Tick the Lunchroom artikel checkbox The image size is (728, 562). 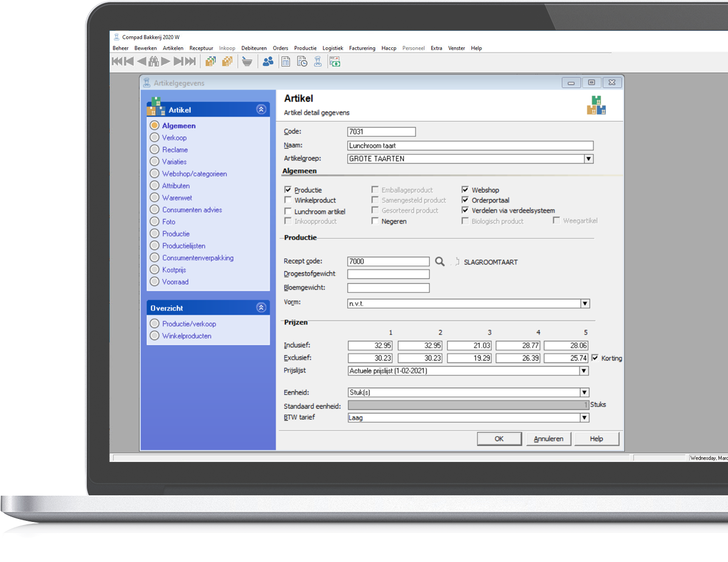click(288, 211)
